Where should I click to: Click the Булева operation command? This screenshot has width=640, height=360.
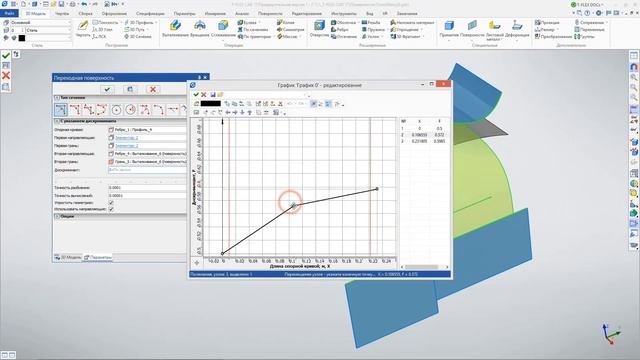(x=247, y=22)
